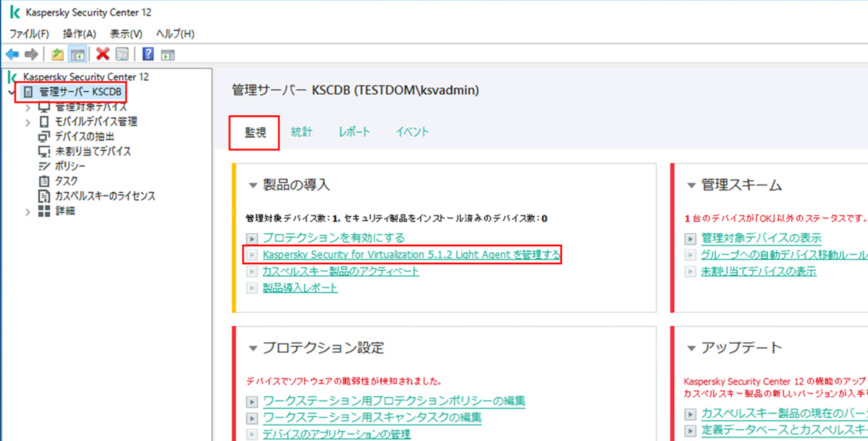This screenshot has width=868, height=441.
Task: Click the clipboard icon beside タスク
Action: point(44,181)
